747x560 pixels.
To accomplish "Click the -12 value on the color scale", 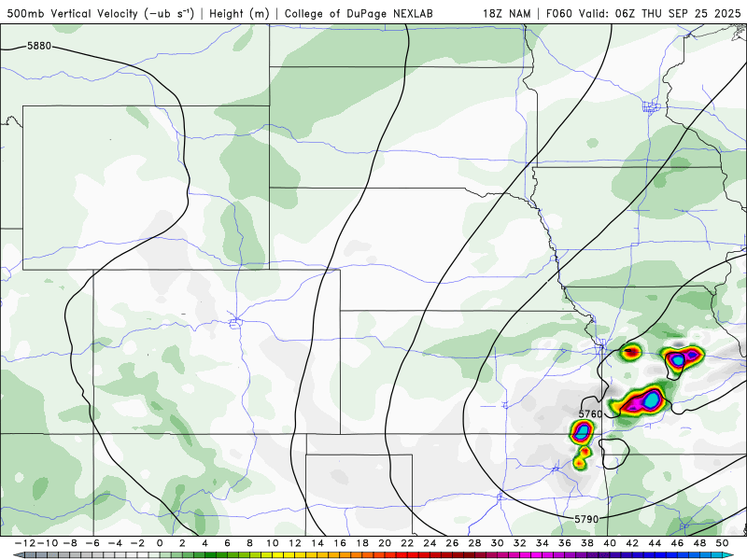I will click(x=25, y=543).
